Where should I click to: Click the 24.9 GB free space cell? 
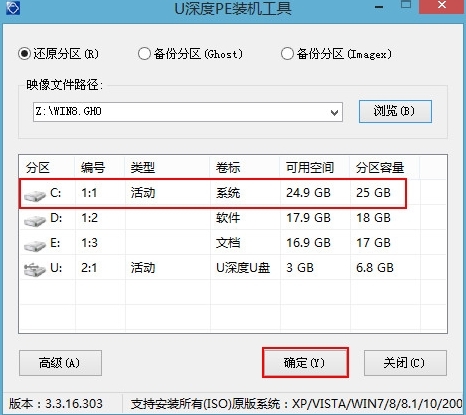[x=308, y=193]
